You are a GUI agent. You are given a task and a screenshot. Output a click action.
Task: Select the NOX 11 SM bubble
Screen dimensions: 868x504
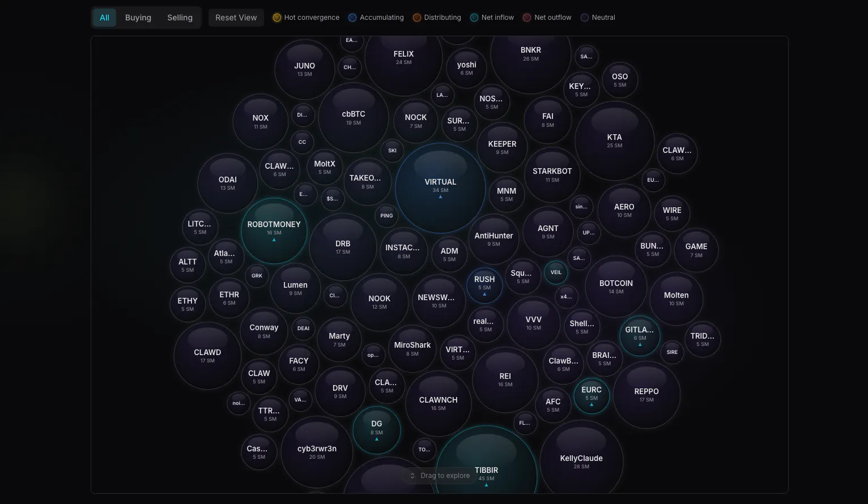[x=261, y=122]
